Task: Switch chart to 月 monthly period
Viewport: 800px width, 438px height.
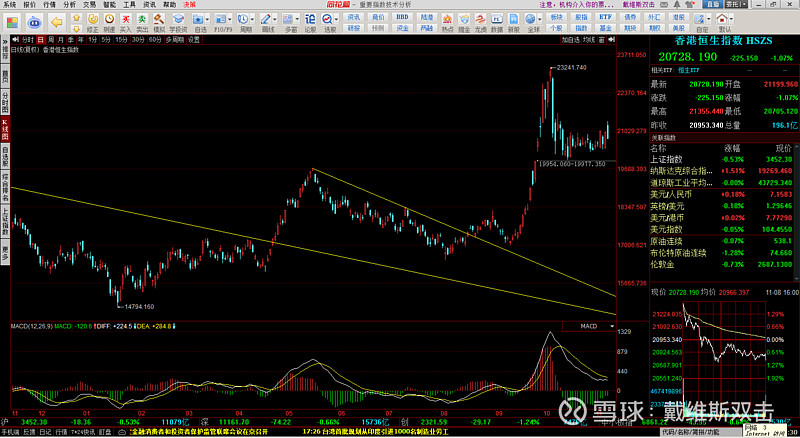Action: coord(61,40)
